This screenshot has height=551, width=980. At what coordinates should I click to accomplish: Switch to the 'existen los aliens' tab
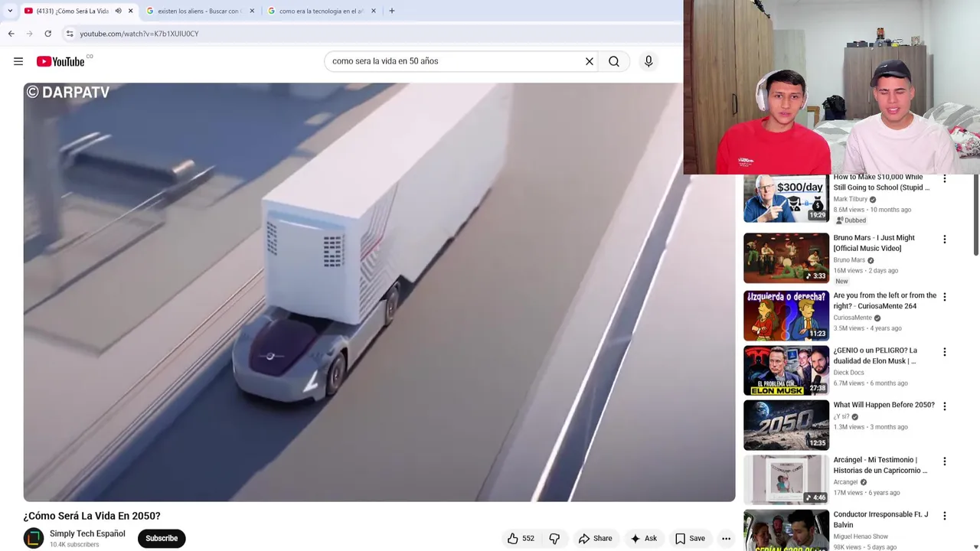point(199,11)
